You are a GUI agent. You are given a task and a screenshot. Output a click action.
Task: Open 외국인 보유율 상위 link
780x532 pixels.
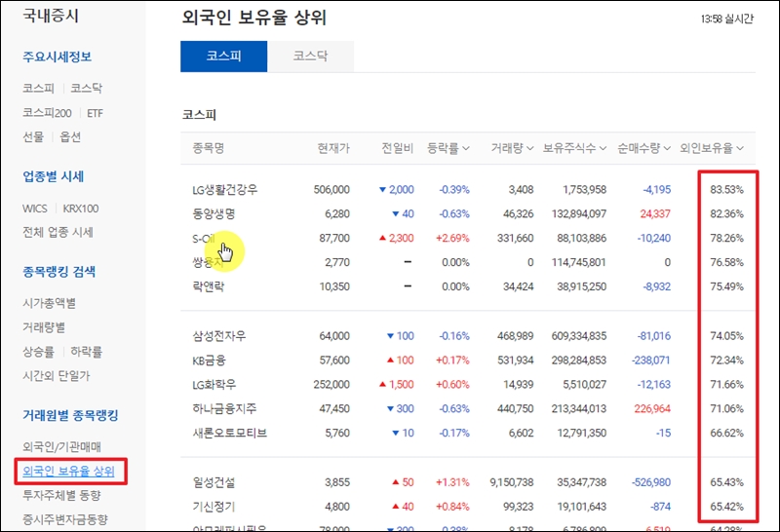tap(68, 471)
